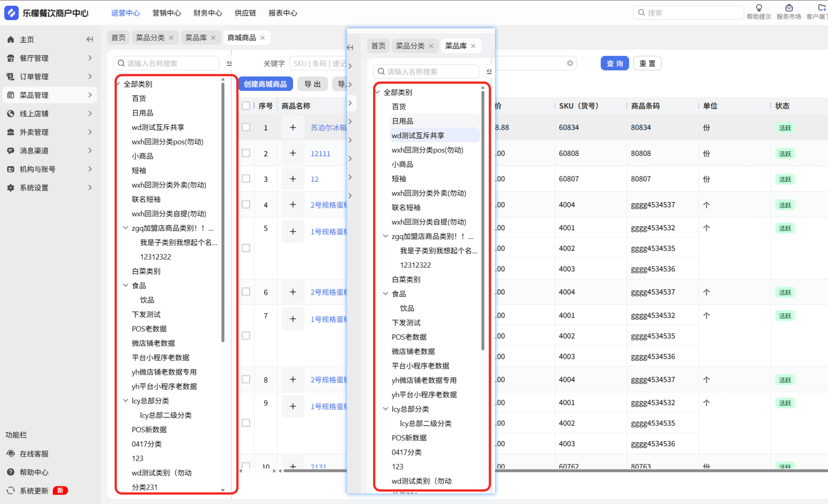This screenshot has width=828, height=504.
Task: Collapse 全部类别 in left category tree
Action: (x=119, y=84)
